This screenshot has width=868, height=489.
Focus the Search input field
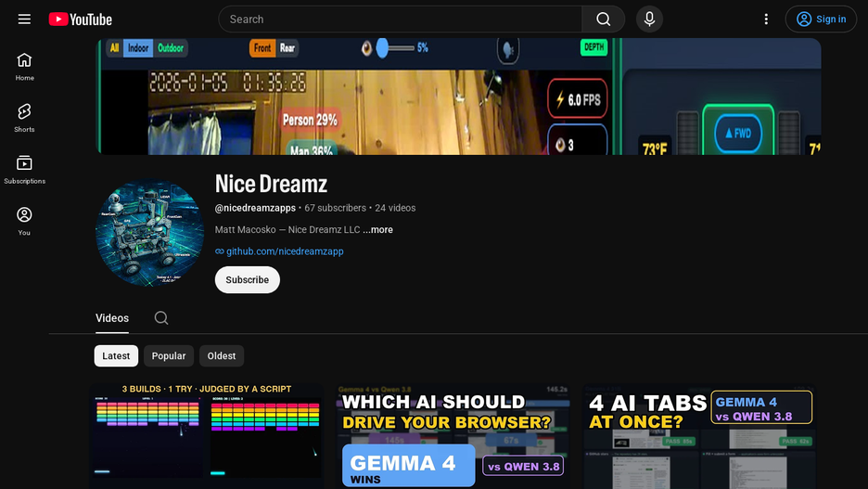401,19
